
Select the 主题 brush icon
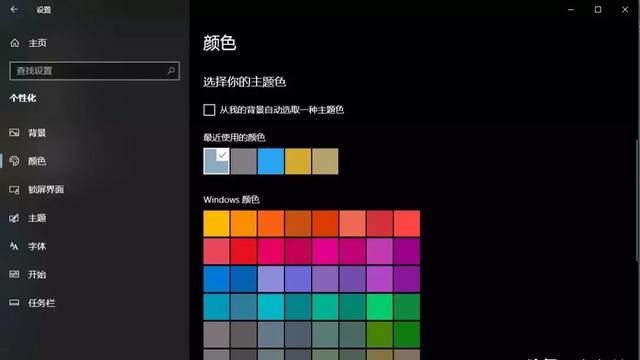(x=14, y=218)
